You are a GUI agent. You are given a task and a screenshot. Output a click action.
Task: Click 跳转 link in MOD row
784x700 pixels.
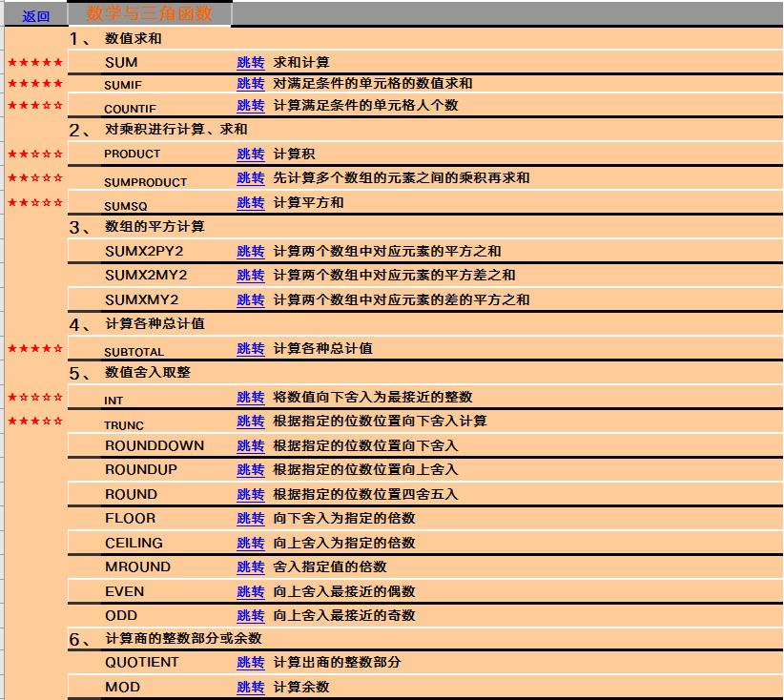[x=251, y=687]
